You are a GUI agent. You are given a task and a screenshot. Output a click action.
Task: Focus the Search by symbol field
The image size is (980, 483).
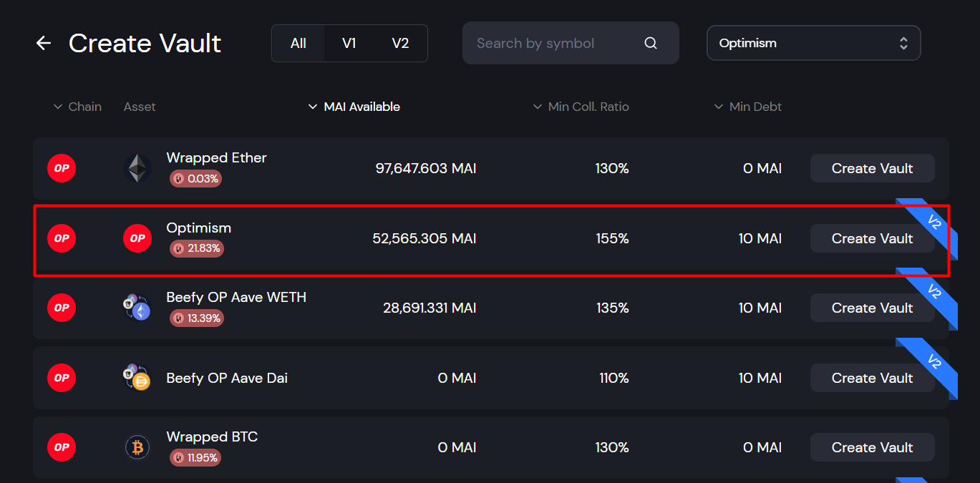(x=571, y=43)
